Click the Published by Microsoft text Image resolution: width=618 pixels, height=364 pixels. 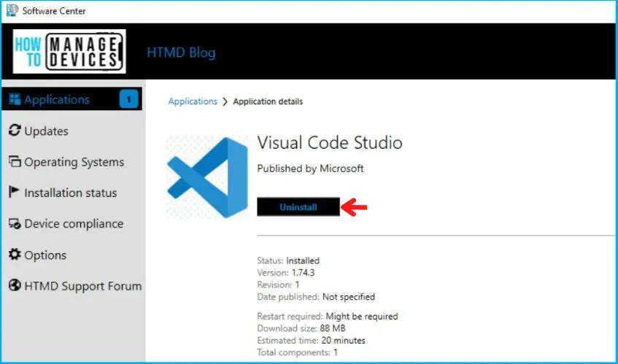click(x=310, y=169)
